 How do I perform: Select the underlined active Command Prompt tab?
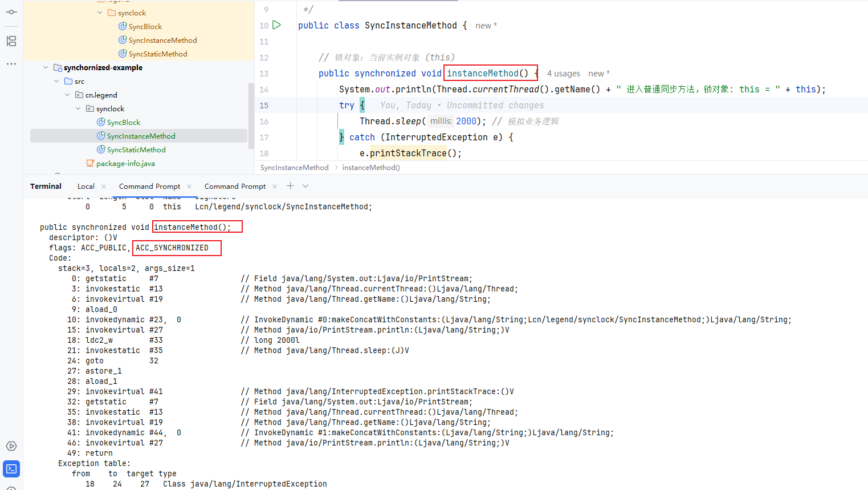(149, 187)
